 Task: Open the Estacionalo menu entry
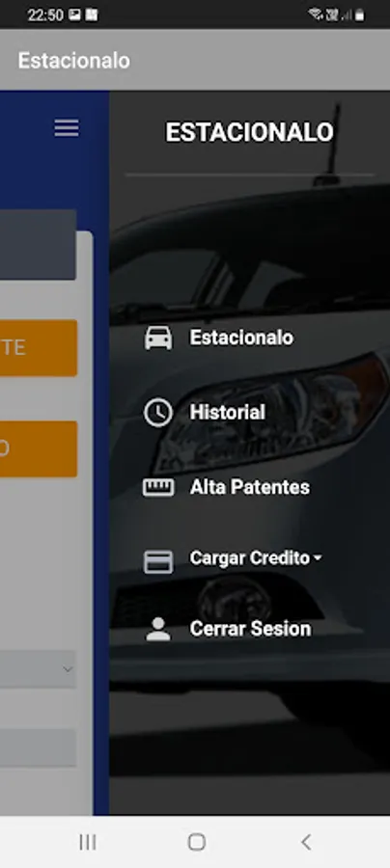(241, 338)
